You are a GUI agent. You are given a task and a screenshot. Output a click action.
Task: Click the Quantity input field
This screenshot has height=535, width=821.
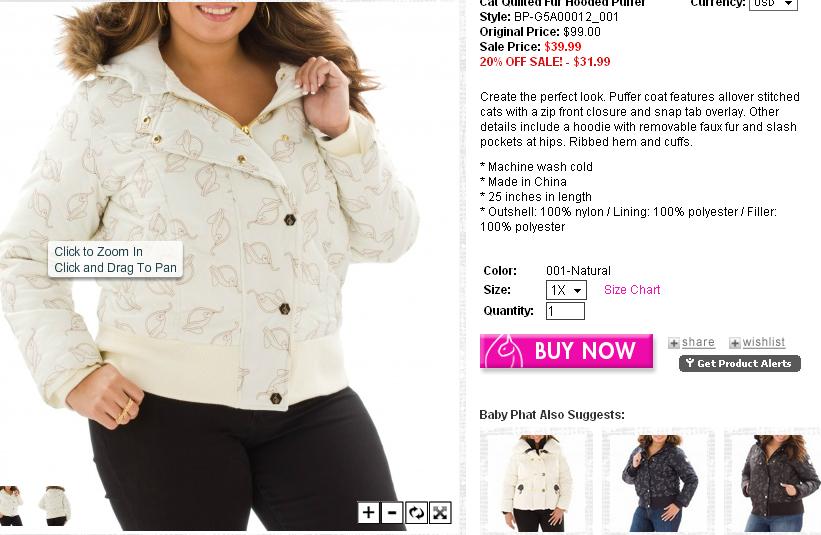565,311
